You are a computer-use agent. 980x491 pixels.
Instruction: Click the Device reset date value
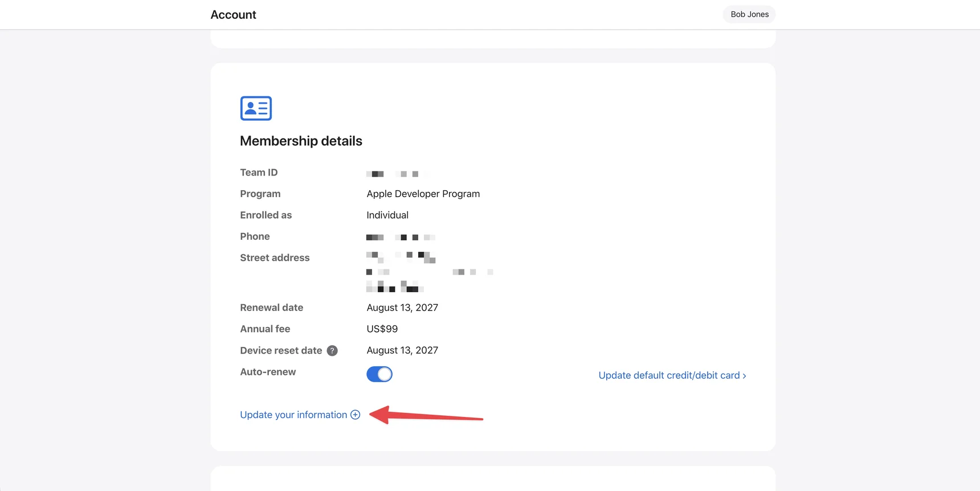click(x=402, y=350)
